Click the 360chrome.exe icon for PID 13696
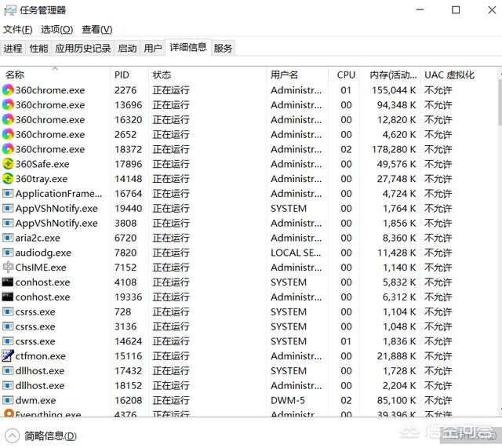The width and height of the screenshot is (502, 448). (x=8, y=104)
